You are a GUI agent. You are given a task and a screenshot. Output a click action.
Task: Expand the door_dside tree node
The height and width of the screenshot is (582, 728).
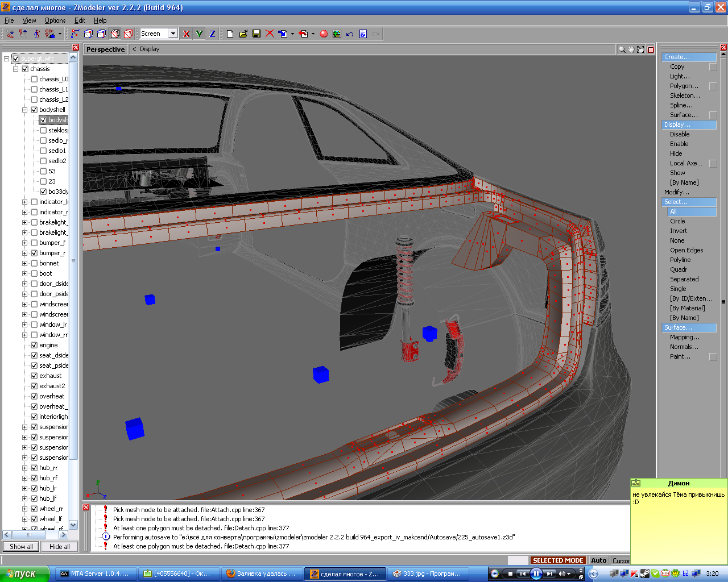pyautogui.click(x=25, y=284)
